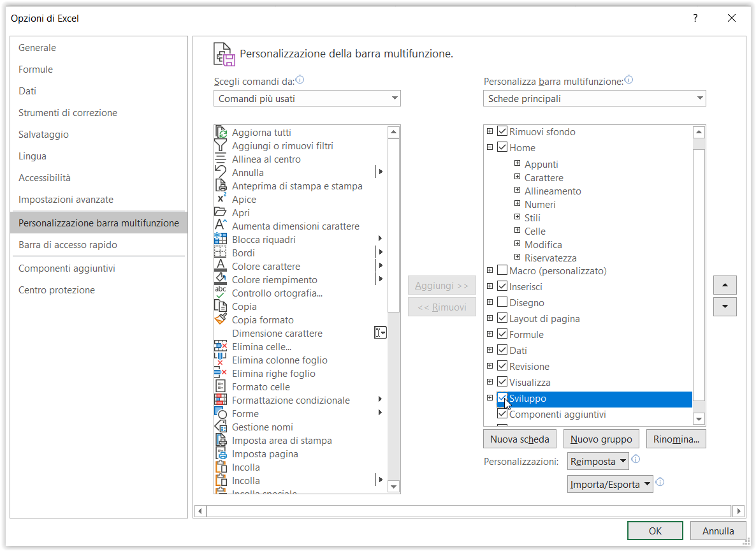This screenshot has height=551, width=756.
Task: Move selected tab down with arrow button
Action: [x=725, y=307]
